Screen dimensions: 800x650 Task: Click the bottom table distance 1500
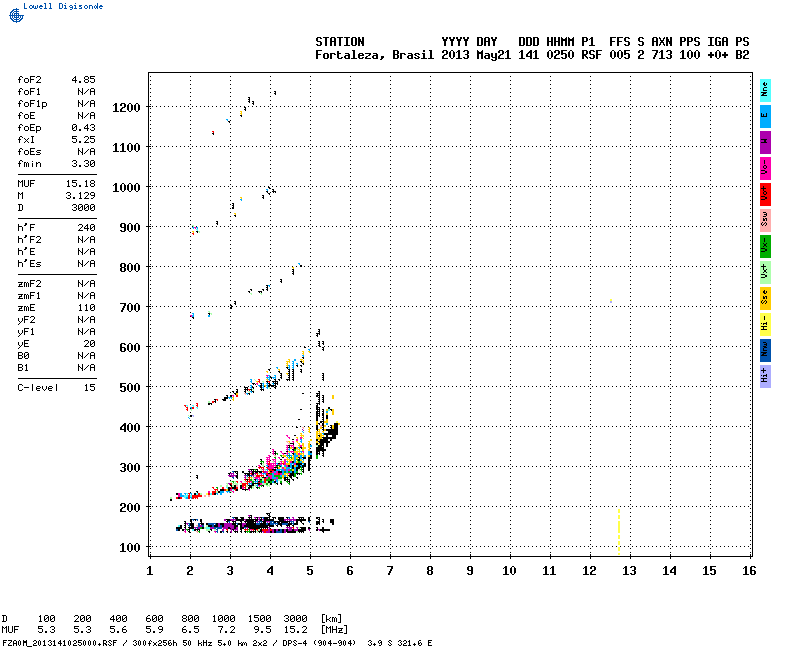coord(259,619)
